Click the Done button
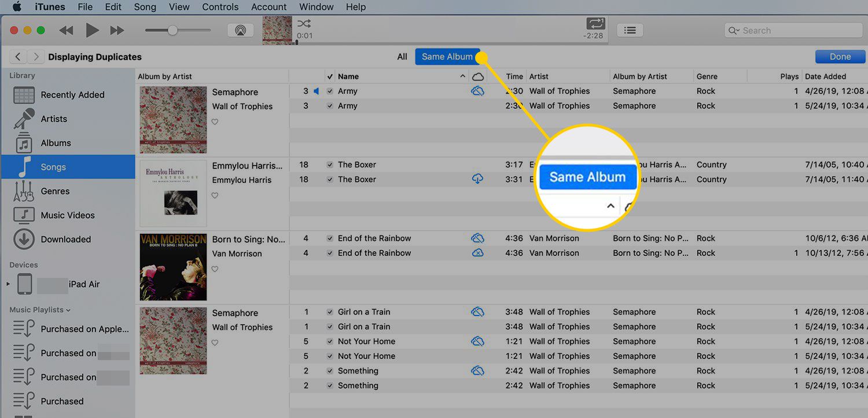This screenshot has width=868, height=418. pyautogui.click(x=840, y=57)
